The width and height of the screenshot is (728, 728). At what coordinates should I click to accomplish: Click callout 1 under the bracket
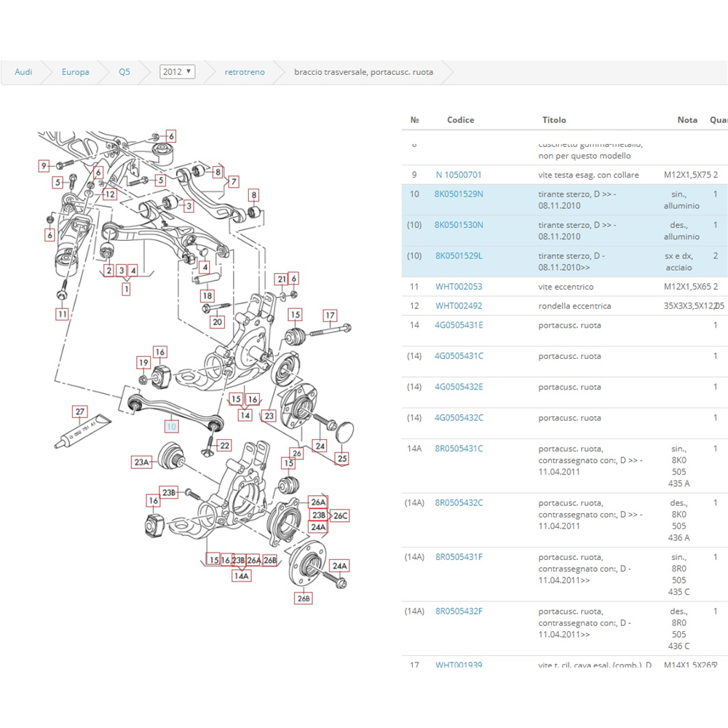(127, 288)
